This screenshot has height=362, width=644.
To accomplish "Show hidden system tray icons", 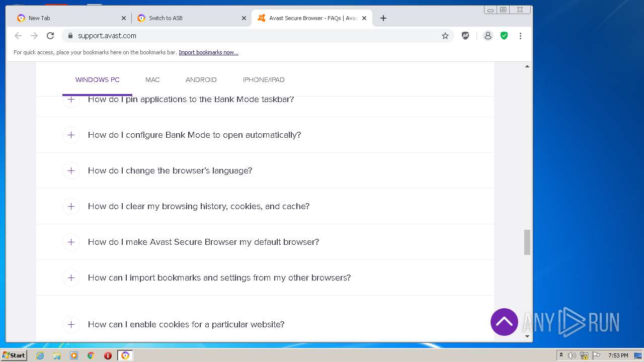I will click(561, 355).
